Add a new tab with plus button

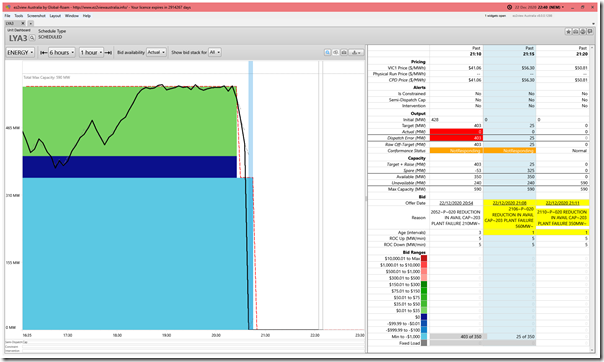(30, 23)
